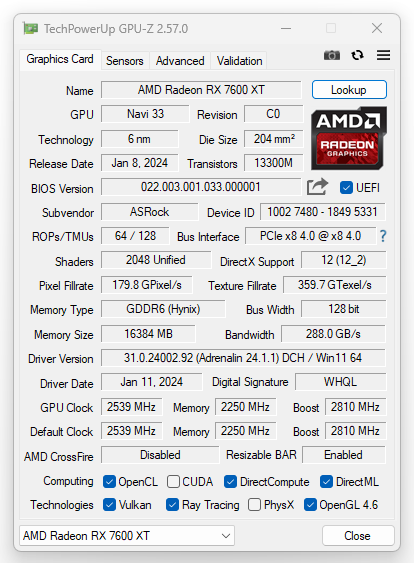Click the Bus Interface question mark

tap(383, 236)
